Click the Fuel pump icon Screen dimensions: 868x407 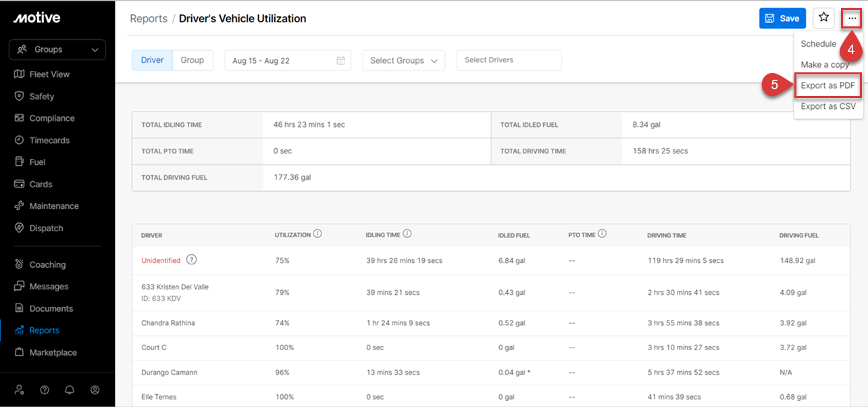pos(19,162)
